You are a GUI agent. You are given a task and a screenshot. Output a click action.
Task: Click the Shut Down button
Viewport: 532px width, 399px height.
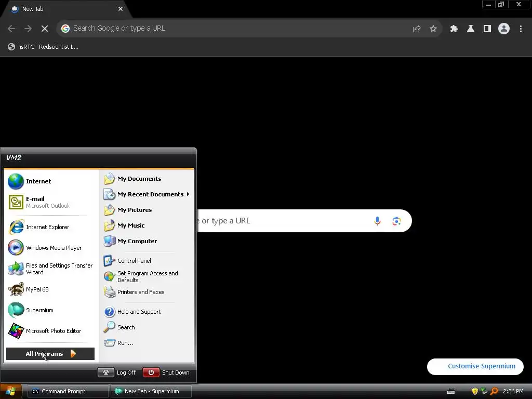[166, 373]
